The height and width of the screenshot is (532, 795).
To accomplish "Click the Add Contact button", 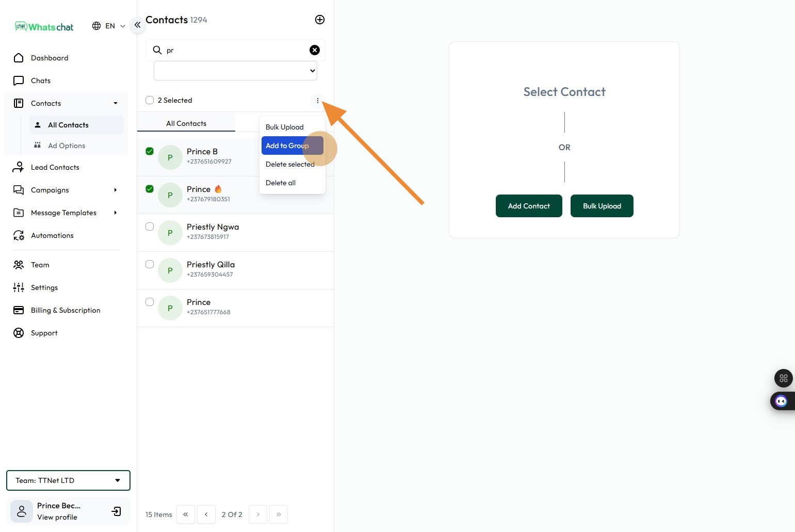I will click(529, 206).
